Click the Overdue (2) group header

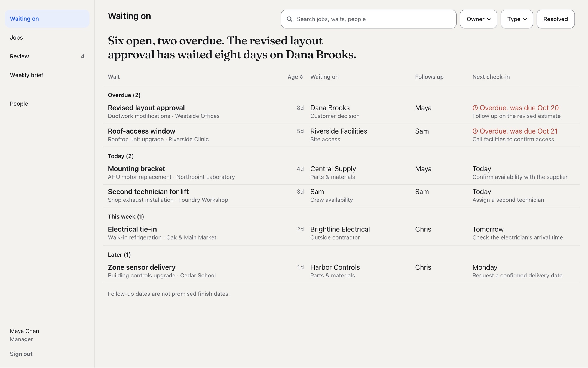124,95
